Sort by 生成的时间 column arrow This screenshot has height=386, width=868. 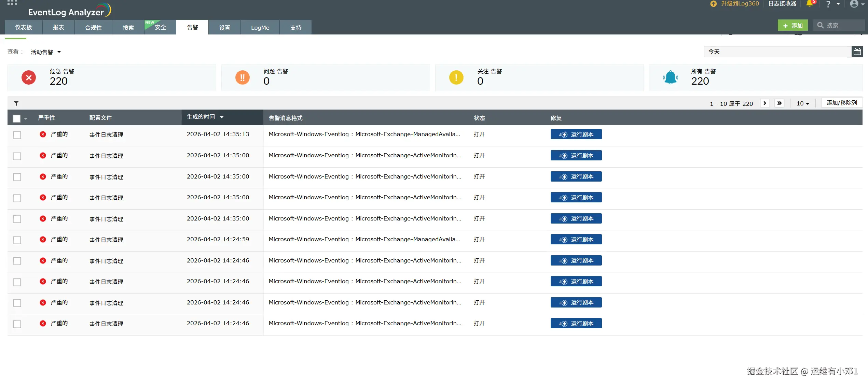[222, 117]
